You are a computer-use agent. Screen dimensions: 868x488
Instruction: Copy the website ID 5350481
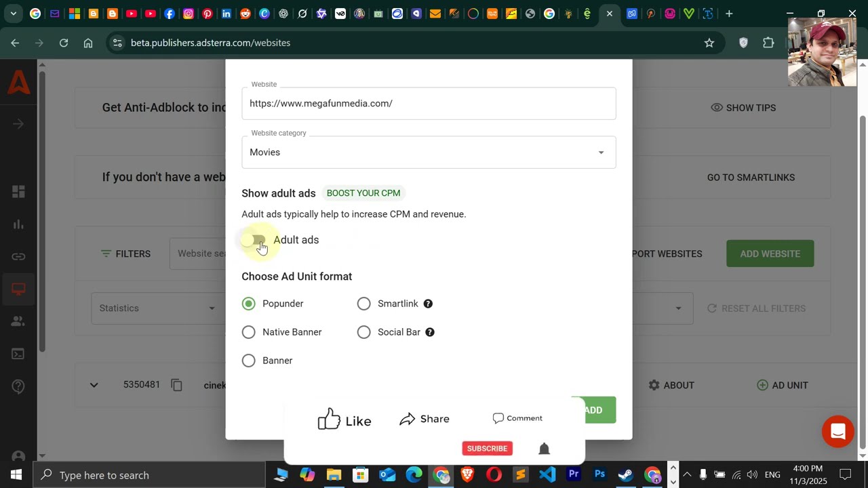pos(177,385)
